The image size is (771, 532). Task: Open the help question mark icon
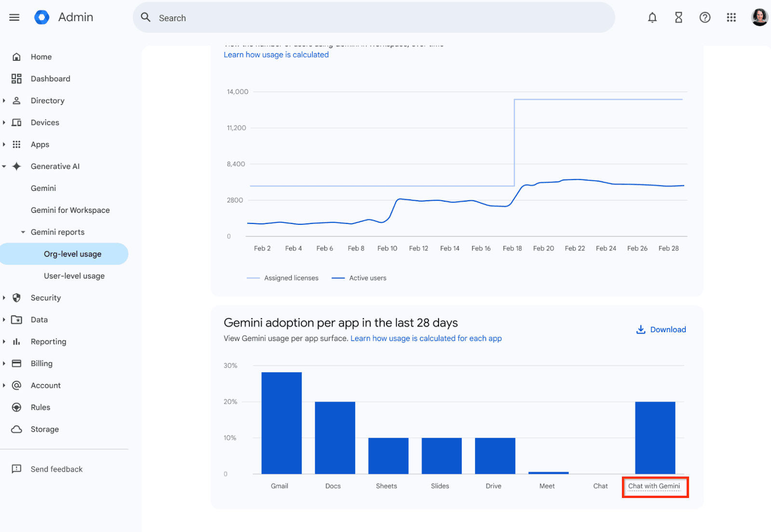click(705, 18)
